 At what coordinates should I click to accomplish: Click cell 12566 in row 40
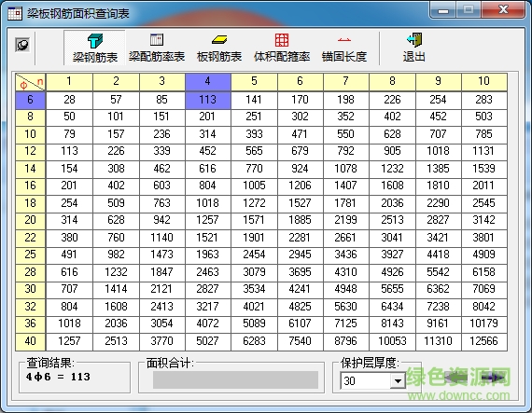(x=483, y=341)
